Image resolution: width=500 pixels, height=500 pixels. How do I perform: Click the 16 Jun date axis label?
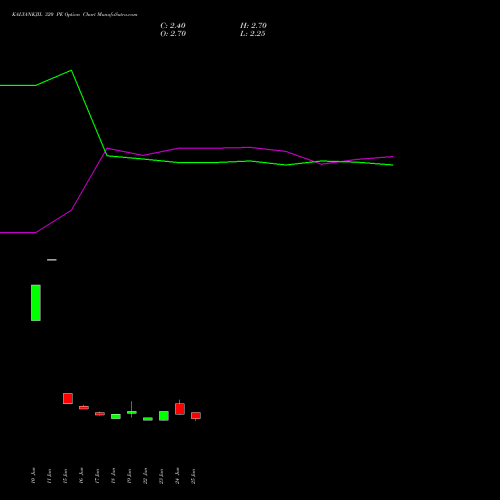click(81, 475)
